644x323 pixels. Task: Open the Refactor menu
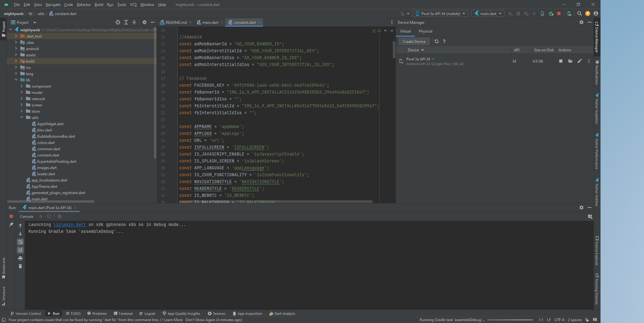click(x=84, y=5)
